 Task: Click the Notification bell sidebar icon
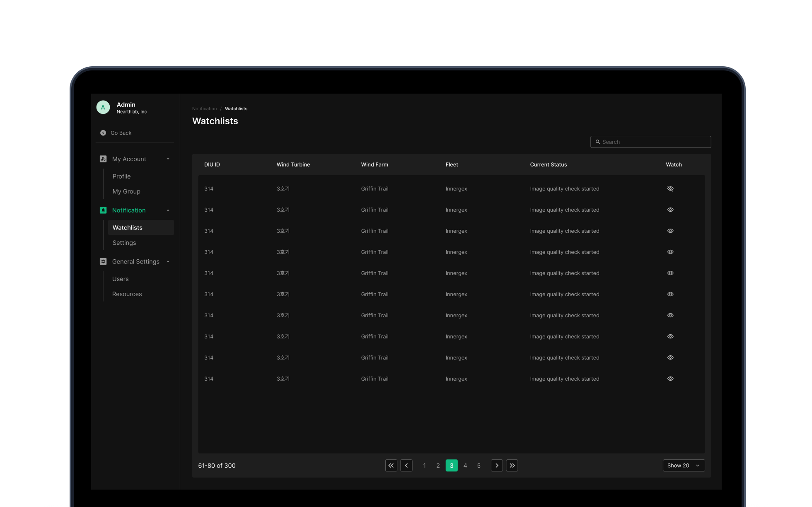coord(103,210)
